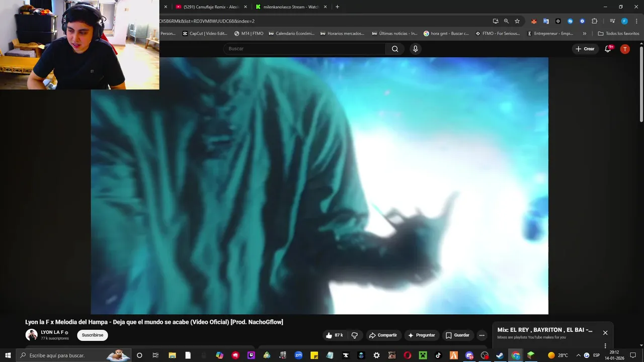
Task: Activate voice search microphone icon
Action: click(415, 49)
